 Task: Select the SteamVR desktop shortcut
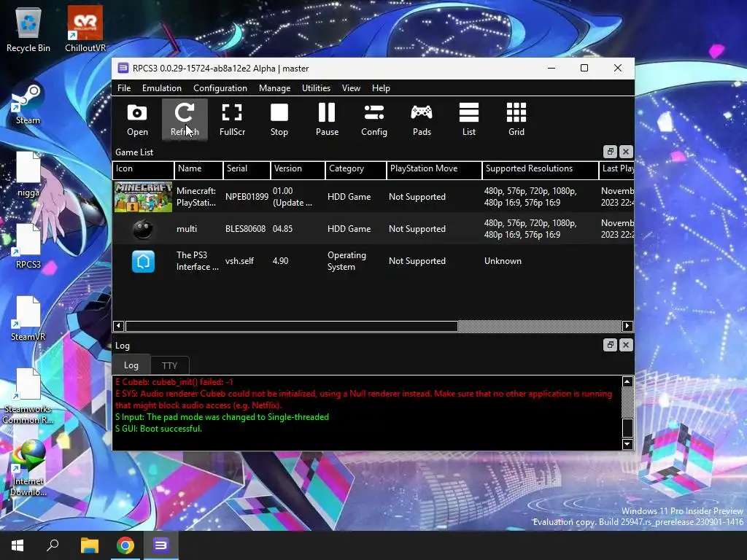pyautogui.click(x=28, y=319)
